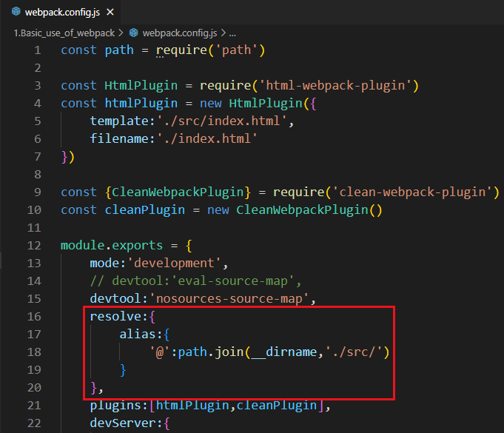This screenshot has height=433, width=504.
Task: Click the './src/' path string
Action: (x=354, y=352)
